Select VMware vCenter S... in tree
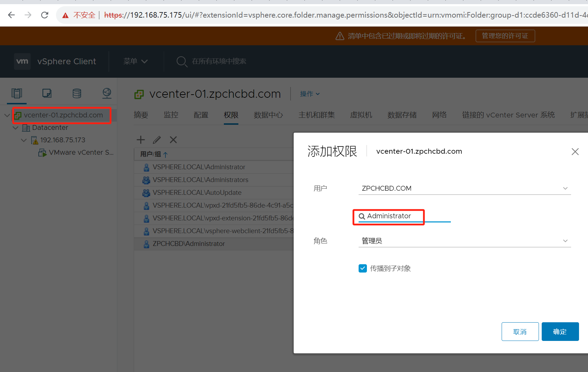 81,153
